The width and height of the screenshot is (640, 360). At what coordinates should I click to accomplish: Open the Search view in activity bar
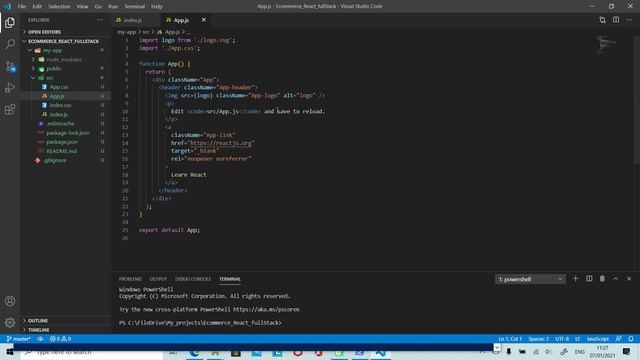pyautogui.click(x=10, y=44)
